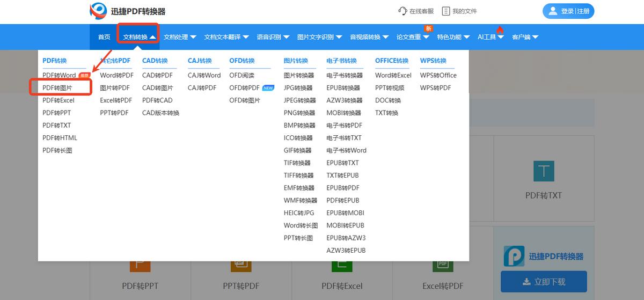
Task: Click the 我的文件 document icon
Action: pyautogui.click(x=445, y=11)
